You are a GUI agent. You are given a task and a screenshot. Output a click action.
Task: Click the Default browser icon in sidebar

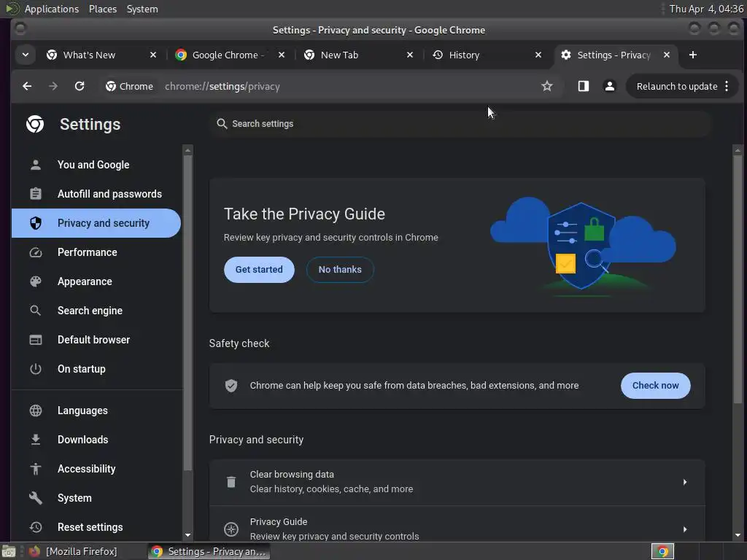point(36,340)
